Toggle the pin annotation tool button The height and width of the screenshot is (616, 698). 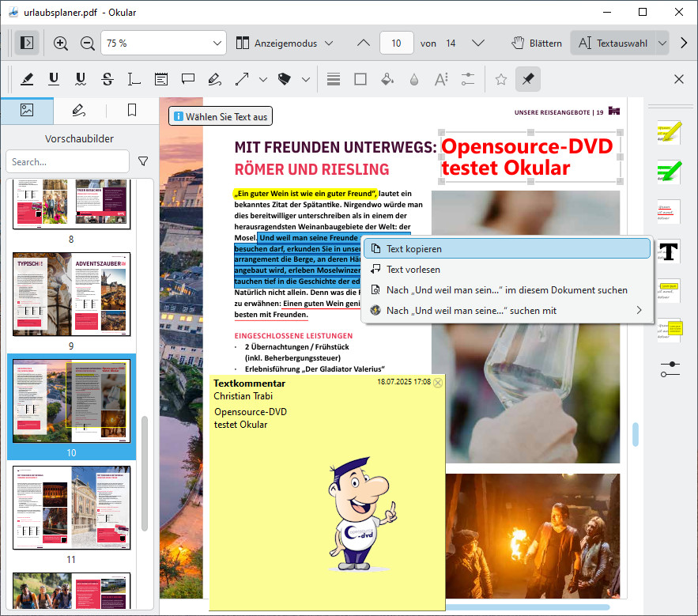tap(527, 79)
